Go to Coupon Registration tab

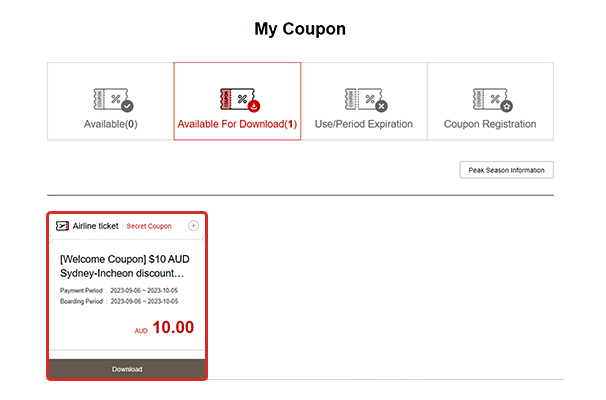[490, 101]
